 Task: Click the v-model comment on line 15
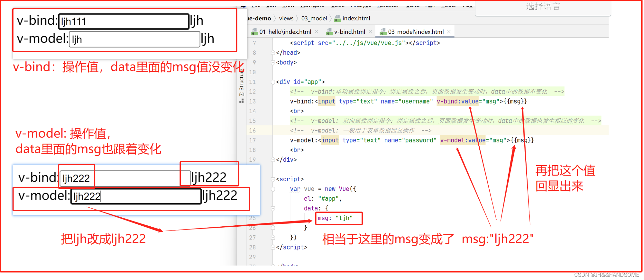(445, 121)
